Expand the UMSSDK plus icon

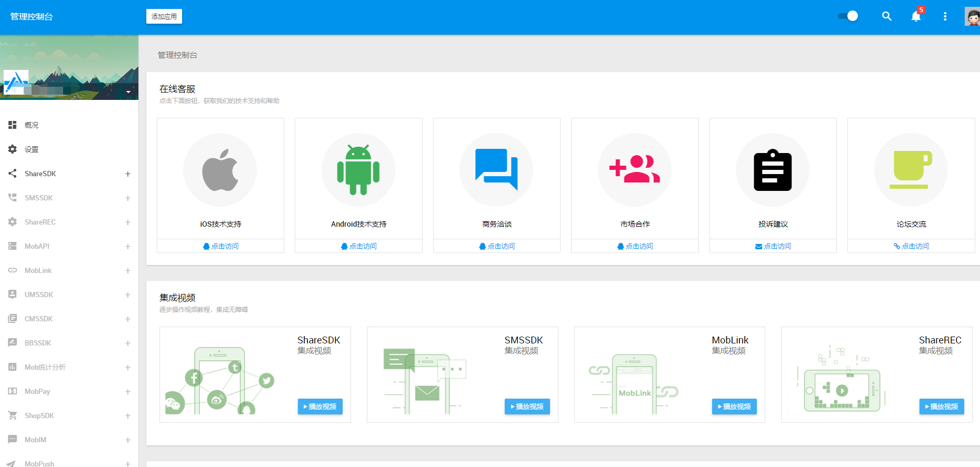point(127,295)
